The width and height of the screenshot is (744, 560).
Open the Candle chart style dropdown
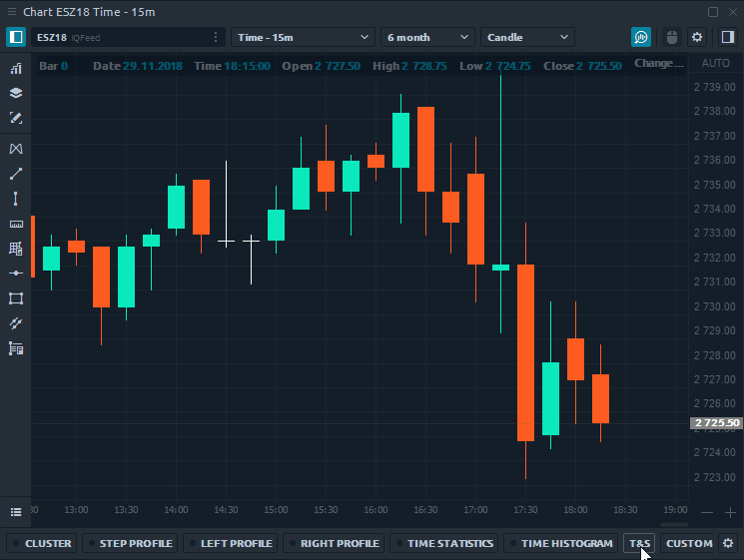pos(527,37)
